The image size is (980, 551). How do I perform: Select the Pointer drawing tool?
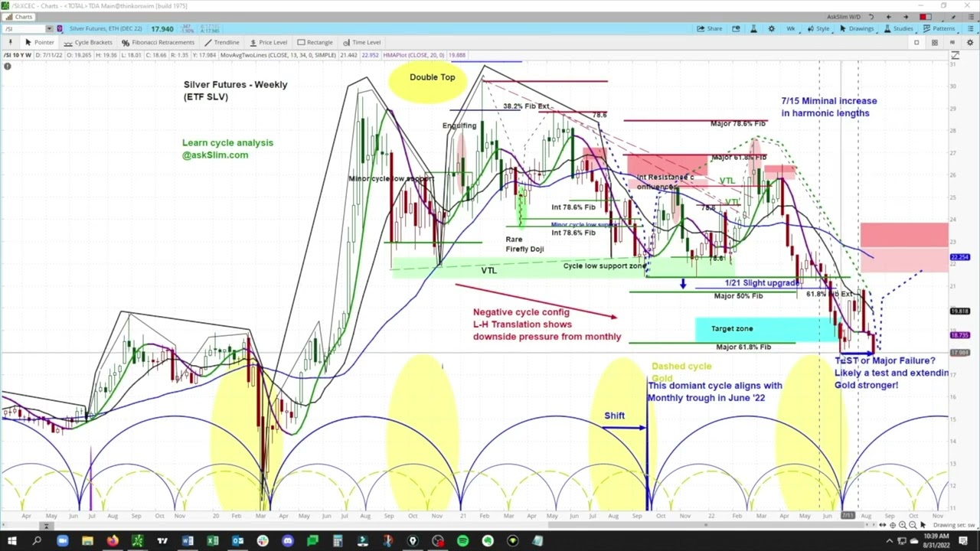point(39,42)
